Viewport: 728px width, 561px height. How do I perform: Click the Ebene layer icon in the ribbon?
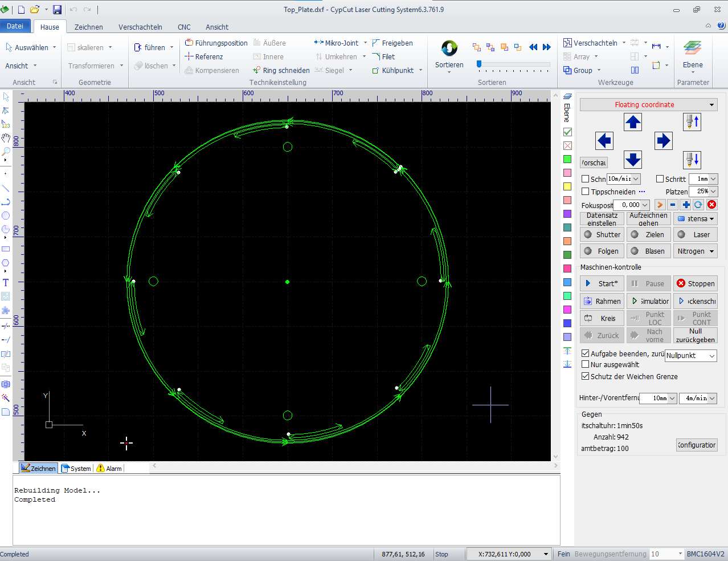coord(693,49)
